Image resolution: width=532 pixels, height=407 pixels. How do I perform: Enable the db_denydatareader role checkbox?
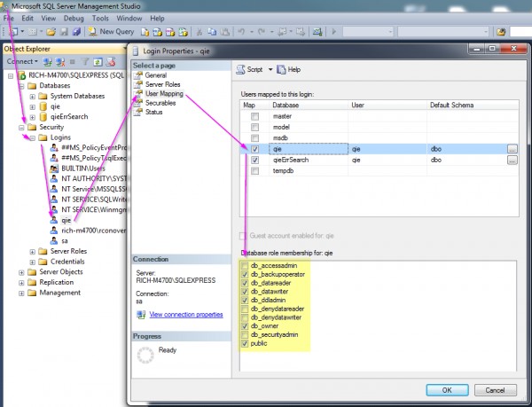[x=245, y=309]
